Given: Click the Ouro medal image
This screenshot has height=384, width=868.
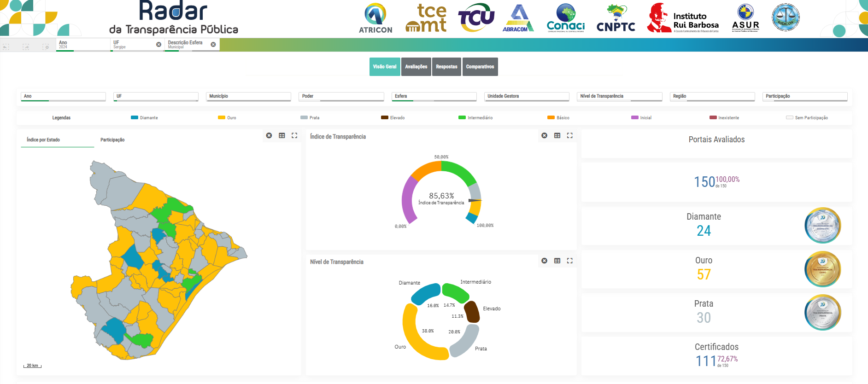Looking at the screenshot, I should coord(822,269).
